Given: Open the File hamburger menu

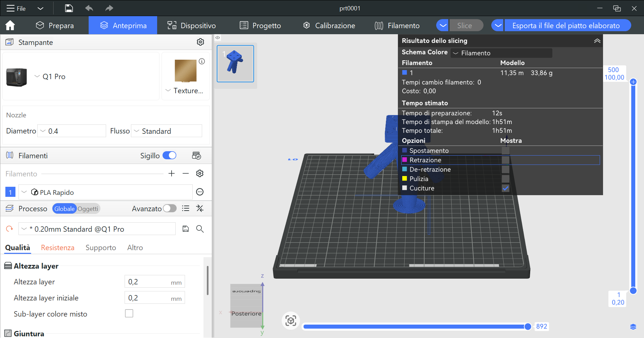Looking at the screenshot, I should [16, 8].
